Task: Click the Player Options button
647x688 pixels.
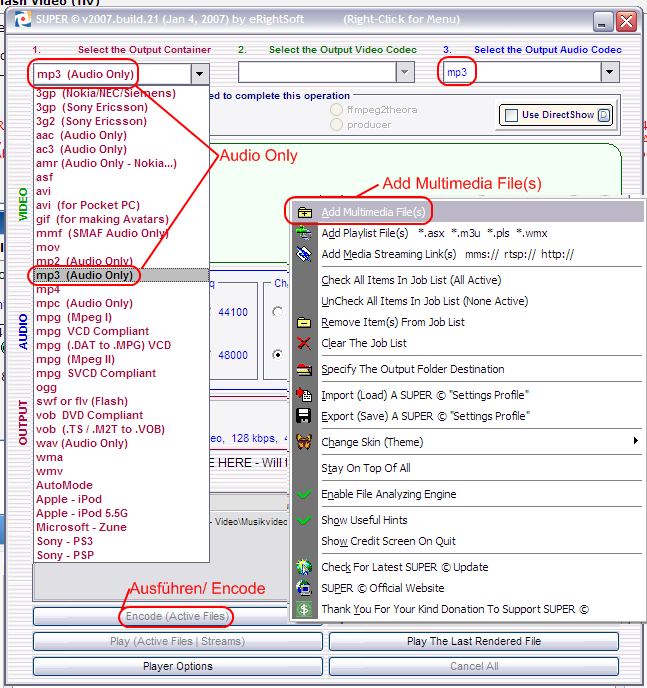Action: pyautogui.click(x=177, y=666)
